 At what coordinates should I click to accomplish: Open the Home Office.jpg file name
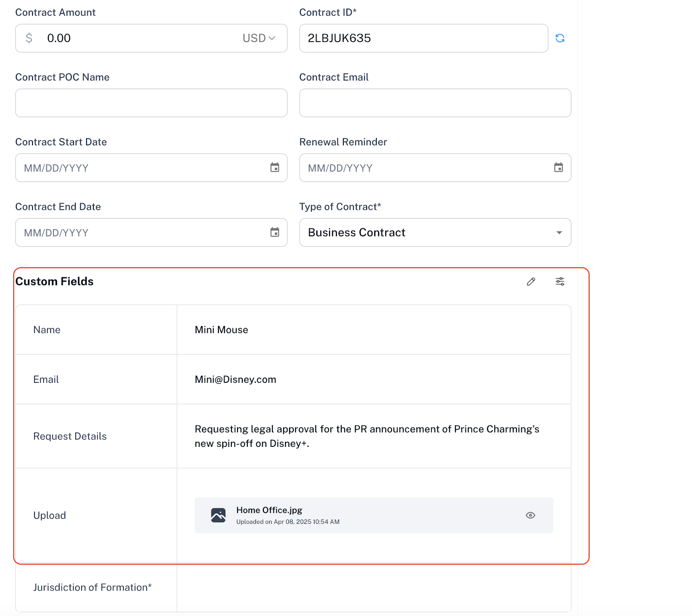point(269,510)
